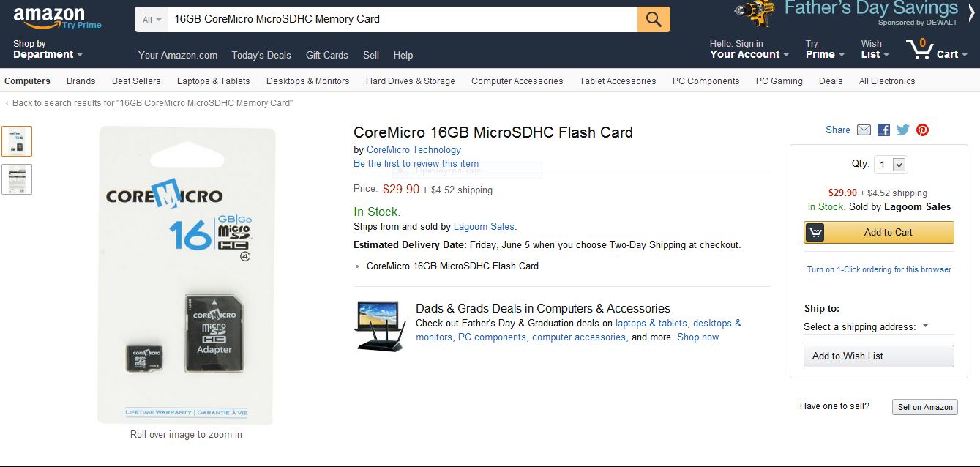Click the Amazon logo
980x467 pixels.
pyautogui.click(x=50, y=16)
